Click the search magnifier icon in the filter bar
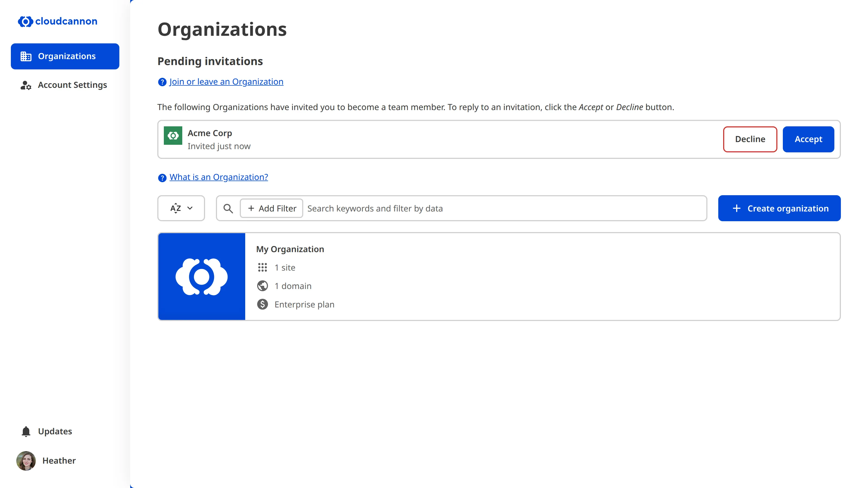868x488 pixels. point(228,208)
